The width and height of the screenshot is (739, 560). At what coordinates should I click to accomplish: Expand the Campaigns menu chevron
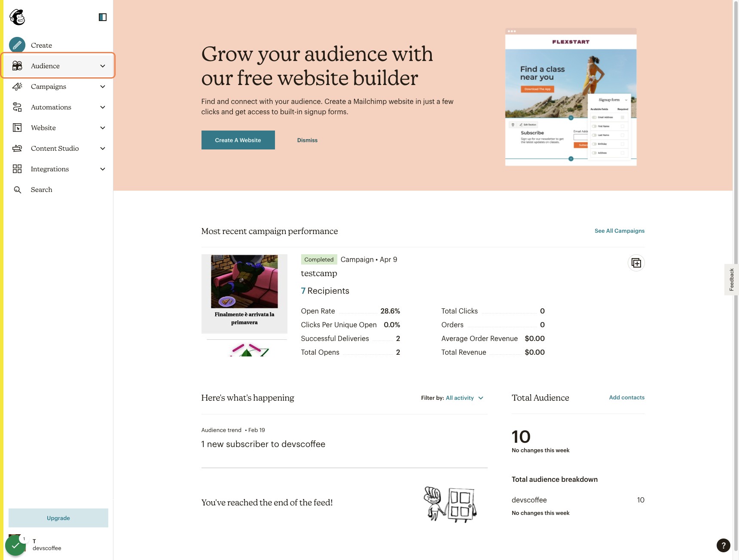[x=103, y=86]
